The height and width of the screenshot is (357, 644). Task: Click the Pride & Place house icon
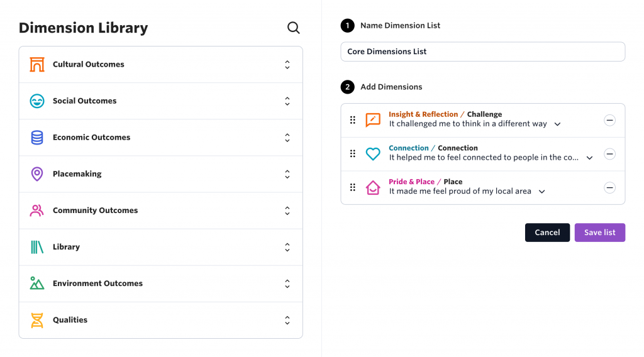373,187
